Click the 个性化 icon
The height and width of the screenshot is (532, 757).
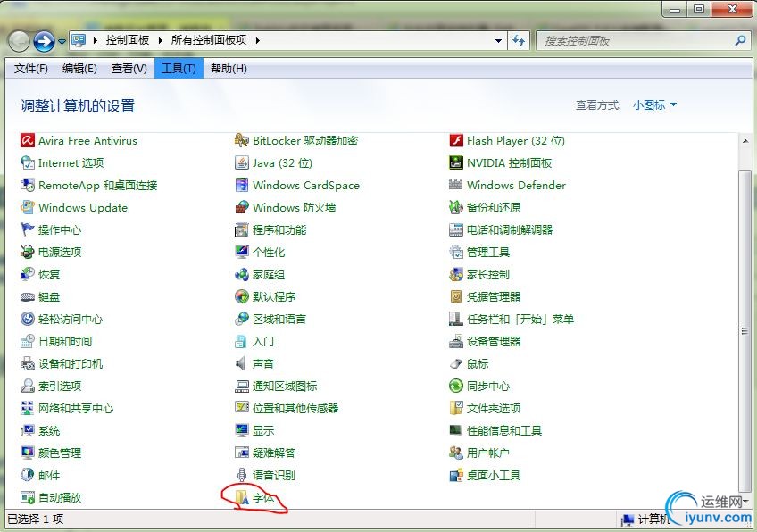tap(241, 252)
